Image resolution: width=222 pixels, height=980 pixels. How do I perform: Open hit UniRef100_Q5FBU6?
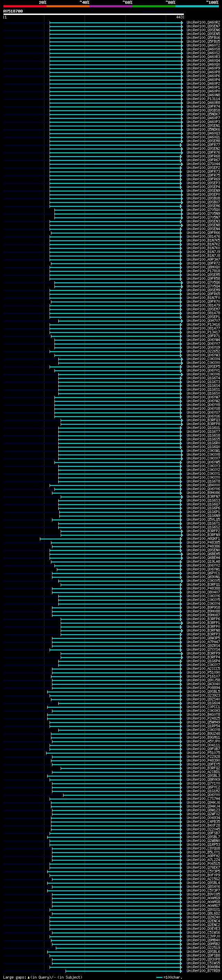203,38
